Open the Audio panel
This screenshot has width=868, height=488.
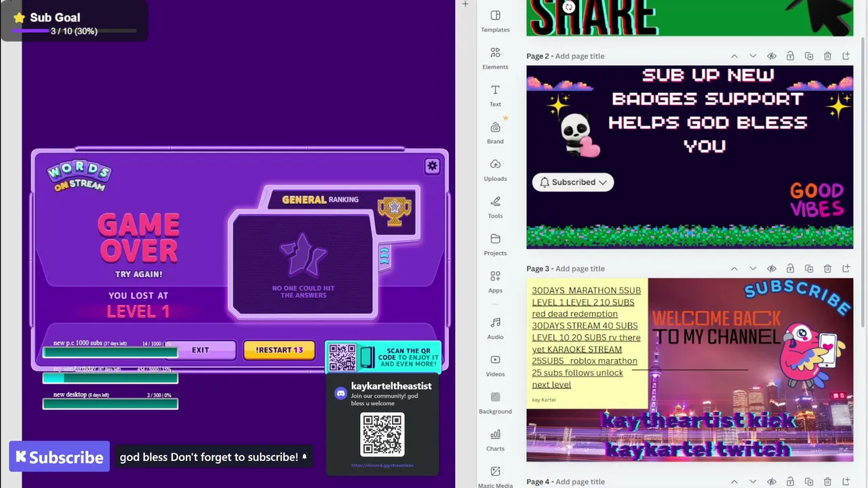[495, 328]
